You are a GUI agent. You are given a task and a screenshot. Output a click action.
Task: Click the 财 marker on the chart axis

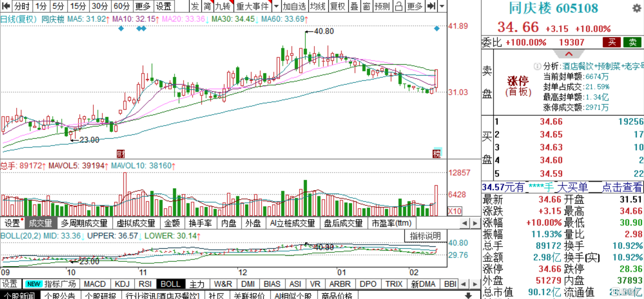point(121,154)
